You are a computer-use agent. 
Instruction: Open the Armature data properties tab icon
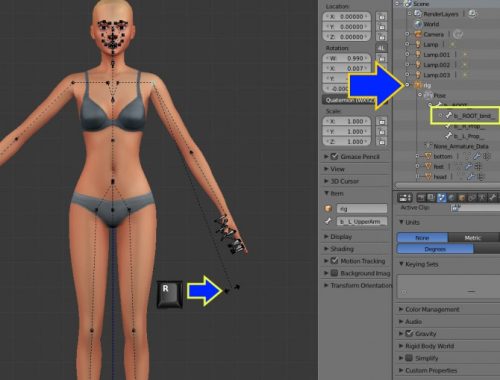(x=482, y=198)
